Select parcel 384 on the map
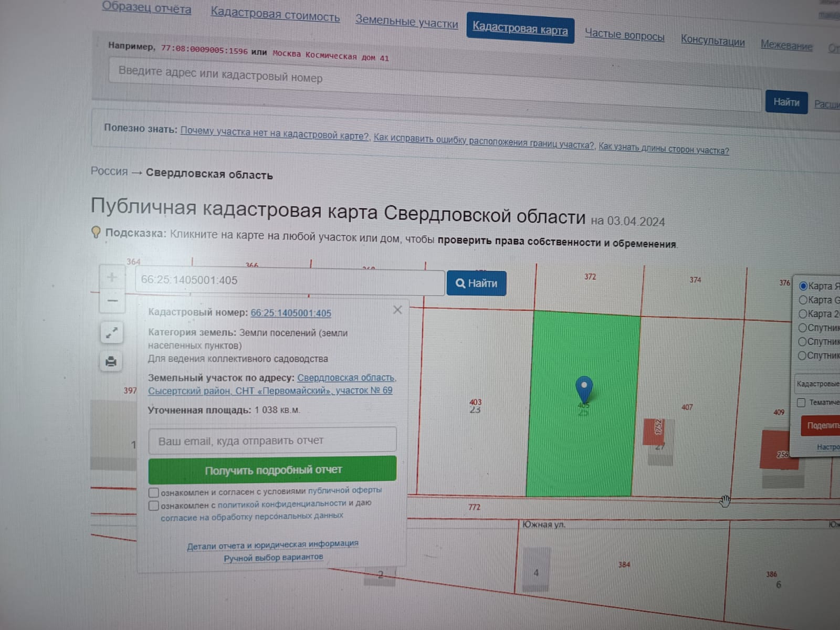Screen dimensions: 840x630 tap(624, 565)
